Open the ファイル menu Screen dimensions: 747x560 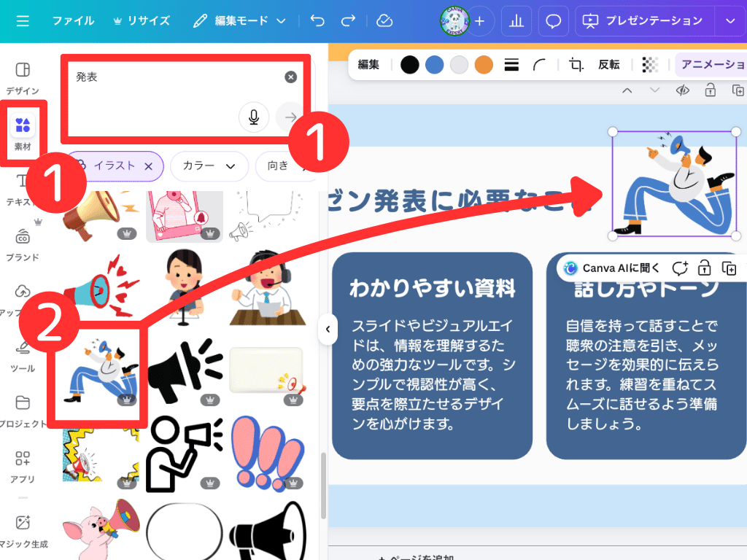click(73, 20)
